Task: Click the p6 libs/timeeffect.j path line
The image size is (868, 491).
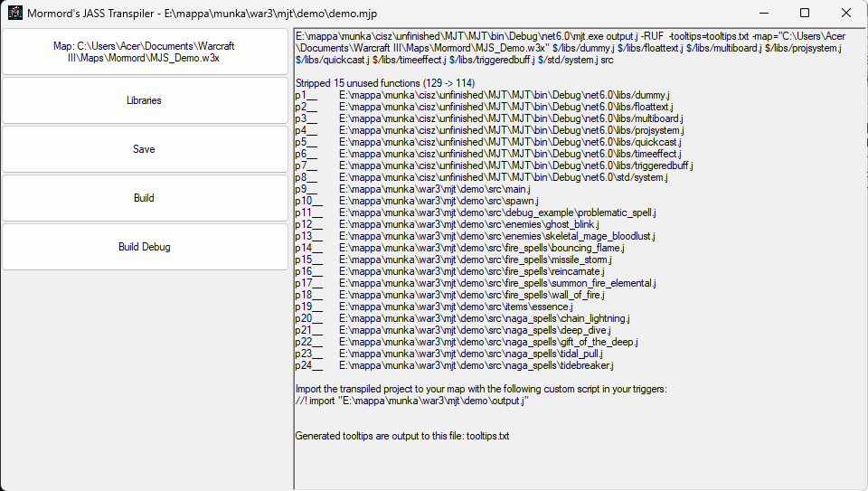Action: pos(488,154)
